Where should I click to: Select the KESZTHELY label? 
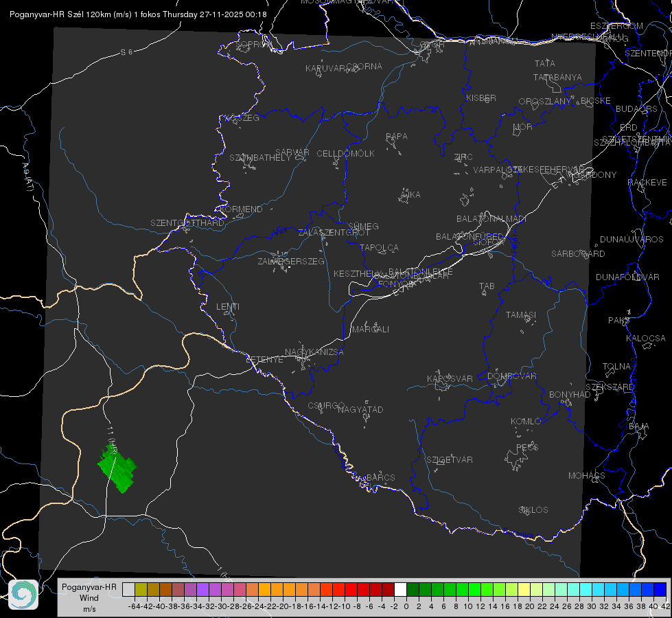tap(357, 273)
